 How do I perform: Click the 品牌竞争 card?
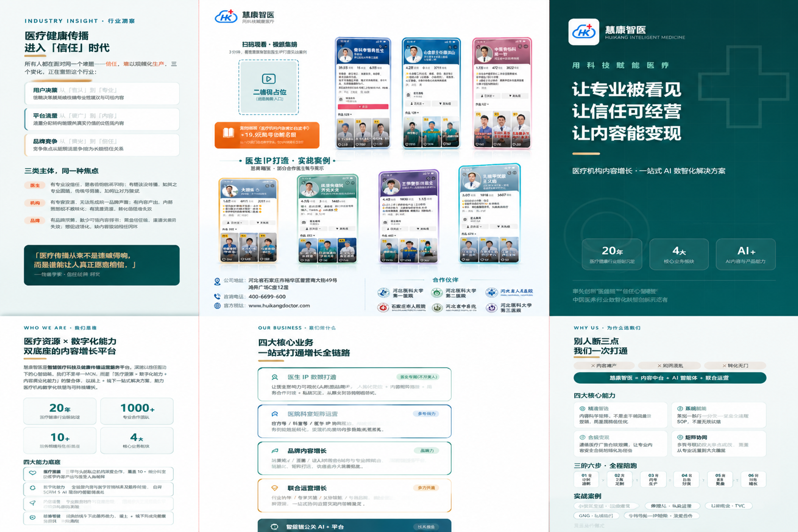click(x=102, y=145)
